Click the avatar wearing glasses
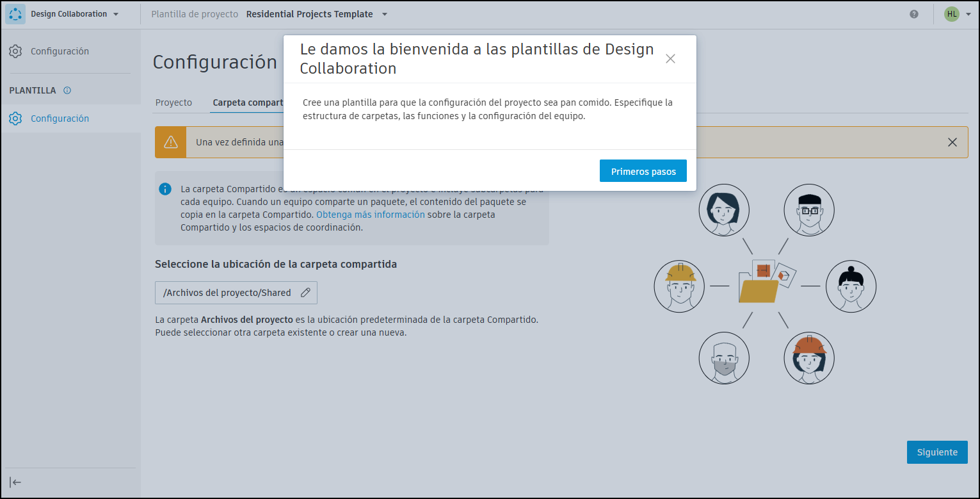Image resolution: width=980 pixels, height=499 pixels. coord(810,210)
